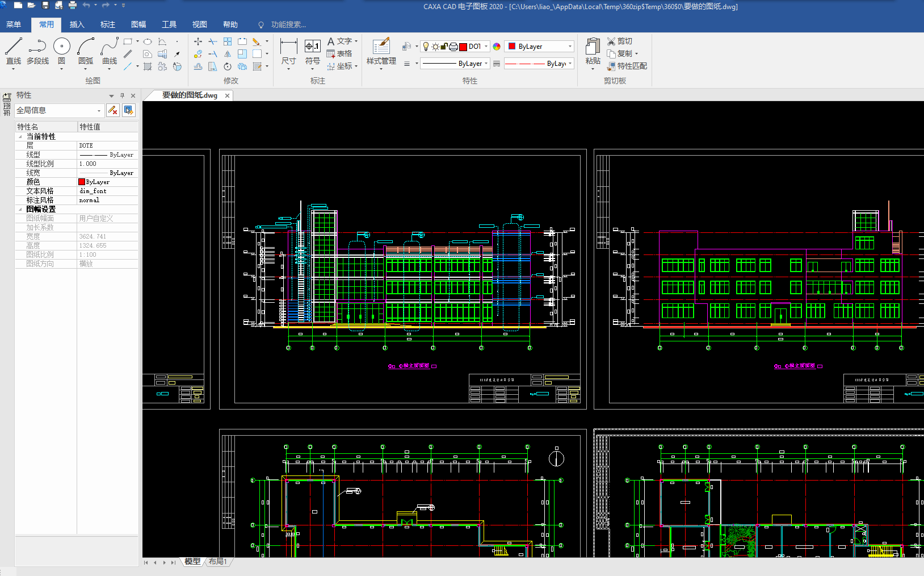The height and width of the screenshot is (576, 924).
Task: Click the 特性匹配 match properties button
Action: click(x=627, y=66)
